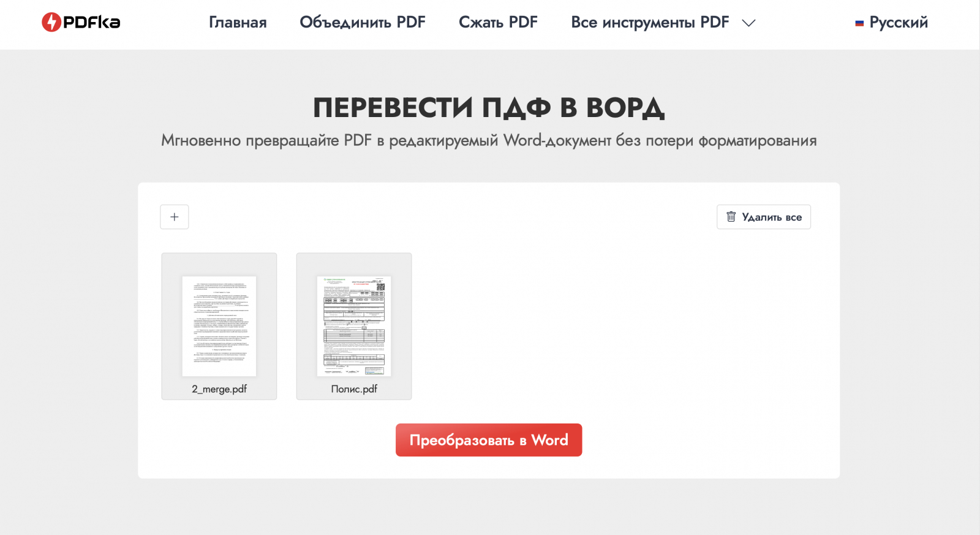
Task: Click the PDFka logo
Action: (81, 22)
